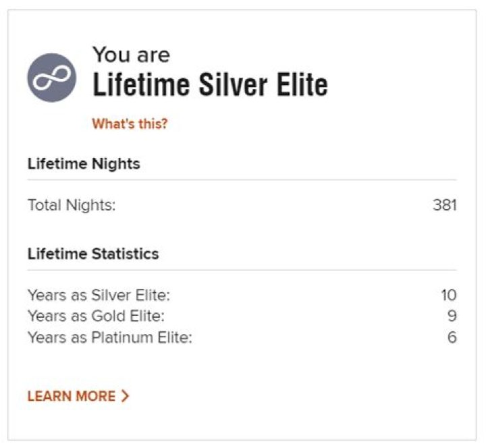Click the chevron arrow beside LEARN MORE
486x448 pixels.
point(125,396)
